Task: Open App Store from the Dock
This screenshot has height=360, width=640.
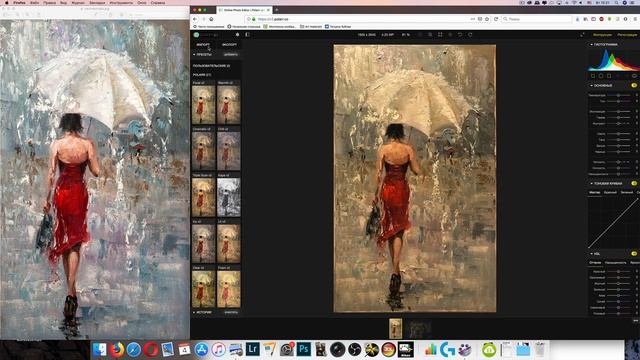Action: point(201,350)
